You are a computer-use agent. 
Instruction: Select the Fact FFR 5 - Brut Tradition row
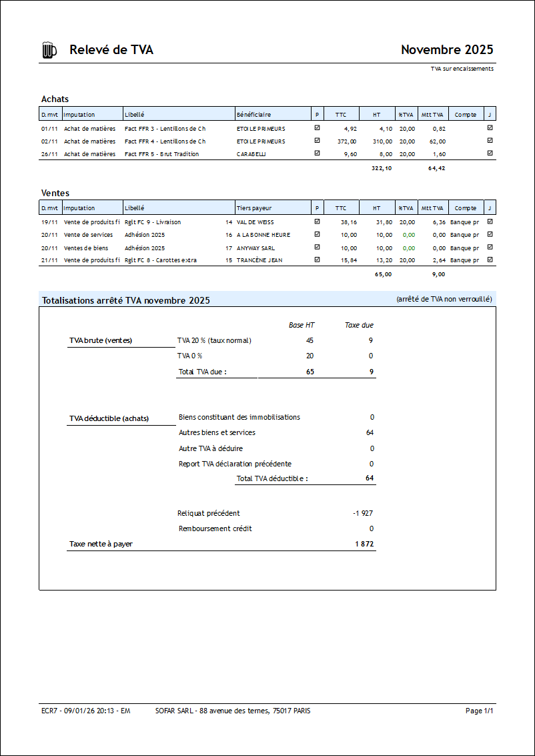267,154
